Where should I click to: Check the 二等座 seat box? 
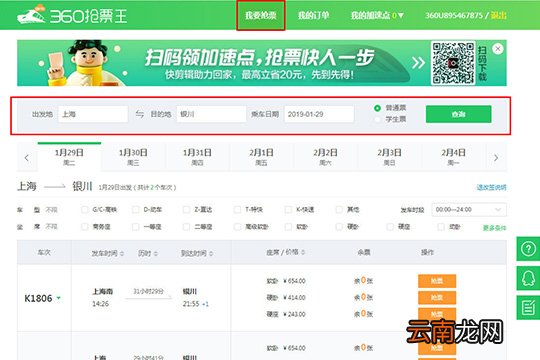tap(186, 227)
